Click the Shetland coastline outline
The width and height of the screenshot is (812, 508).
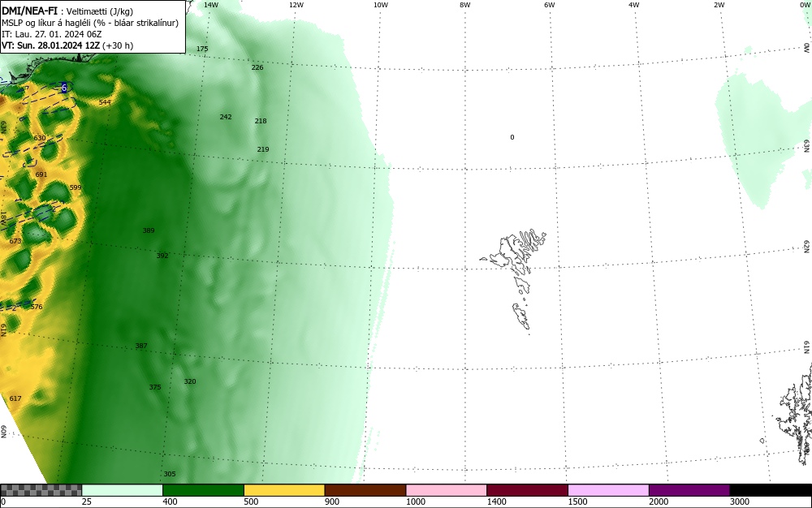pyautogui.click(x=795, y=414)
